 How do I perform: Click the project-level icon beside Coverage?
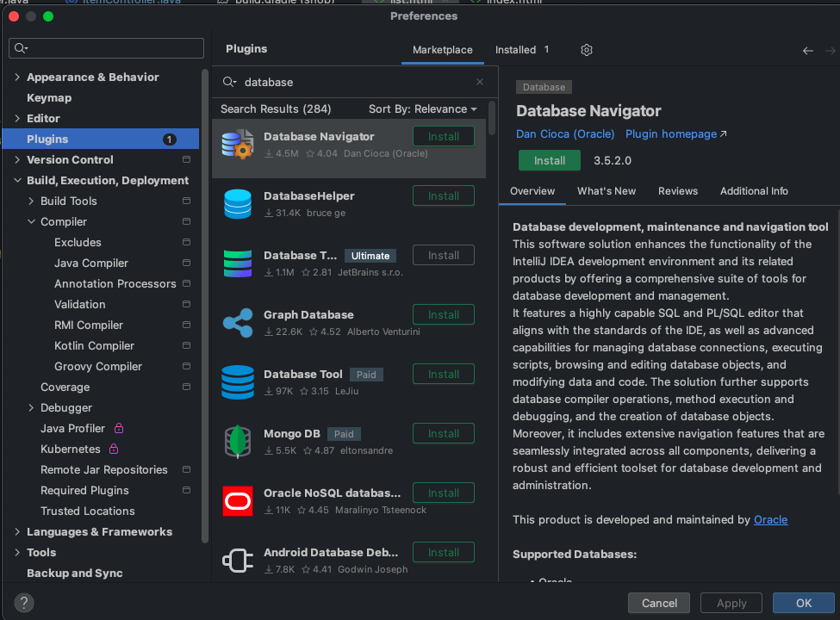186,387
